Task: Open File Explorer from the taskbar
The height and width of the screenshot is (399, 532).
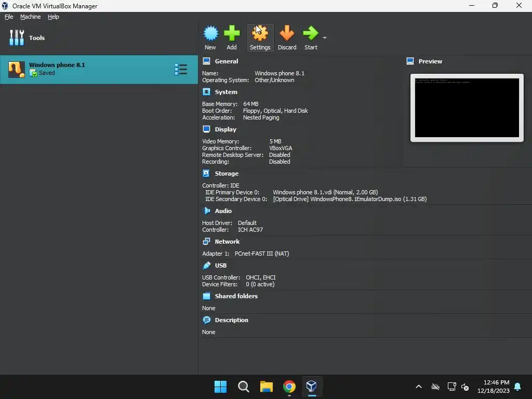Action: point(267,386)
